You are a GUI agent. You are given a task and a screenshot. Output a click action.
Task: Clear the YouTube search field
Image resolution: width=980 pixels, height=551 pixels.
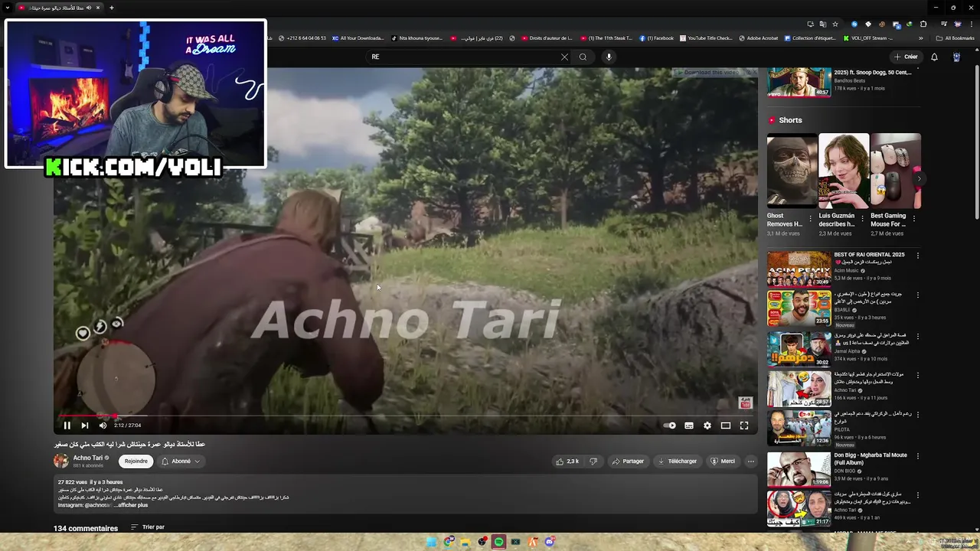pos(564,57)
